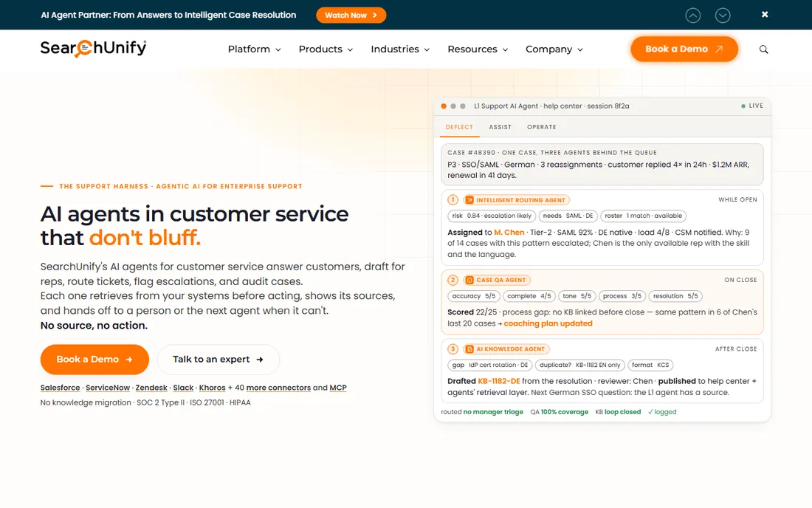Screen dimensions: 812x508
Task: Click the M. Chen assignee name
Action: [x=509, y=233]
